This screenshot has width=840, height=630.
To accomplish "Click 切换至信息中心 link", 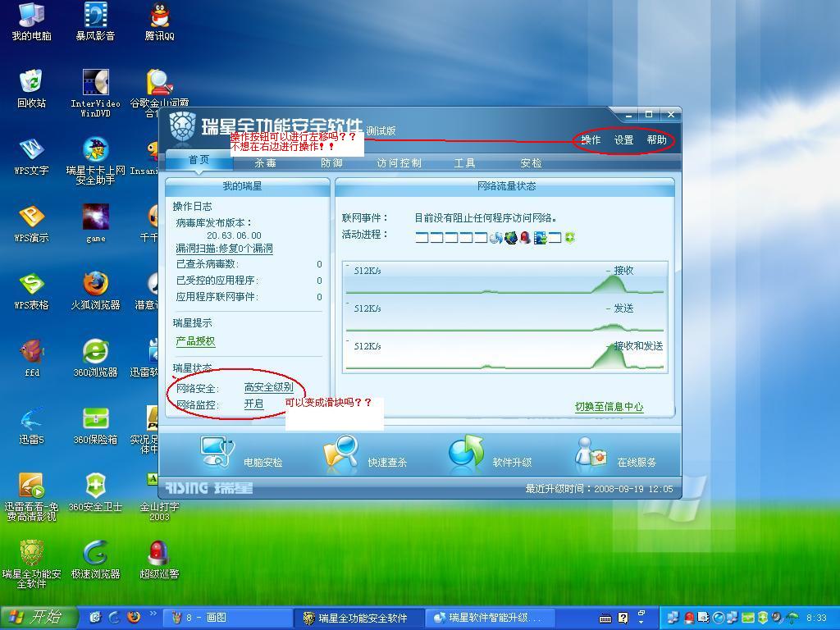I will click(x=609, y=407).
